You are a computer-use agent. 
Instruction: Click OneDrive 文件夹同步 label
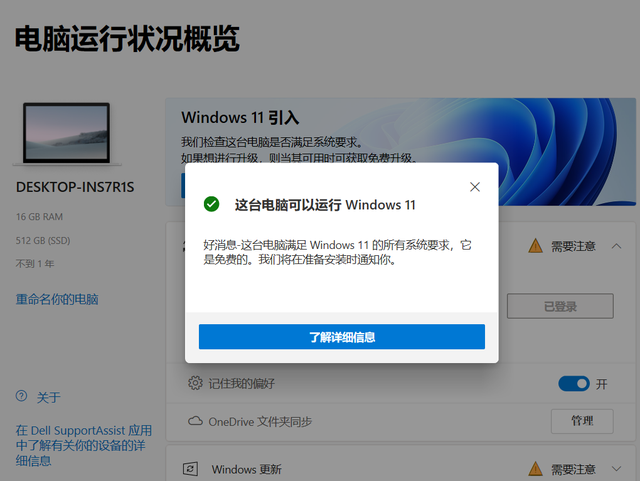point(260,421)
